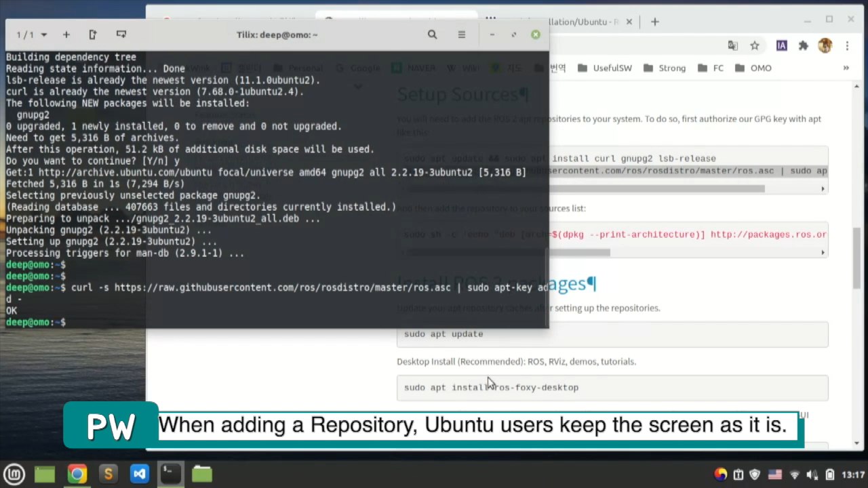Open the Chrome three-dot menu
The height and width of the screenshot is (488, 868).
[x=847, y=45]
